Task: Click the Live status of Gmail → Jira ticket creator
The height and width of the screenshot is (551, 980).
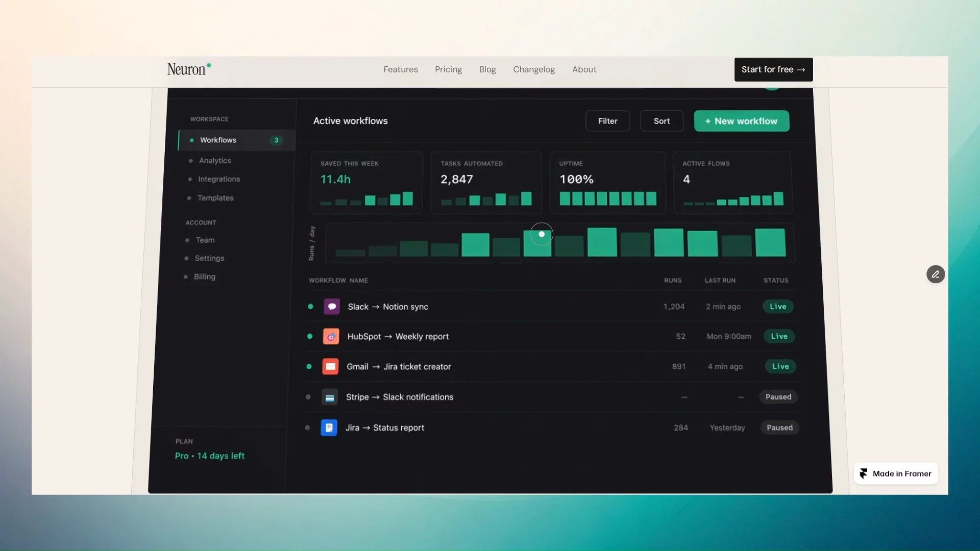Action: point(780,366)
